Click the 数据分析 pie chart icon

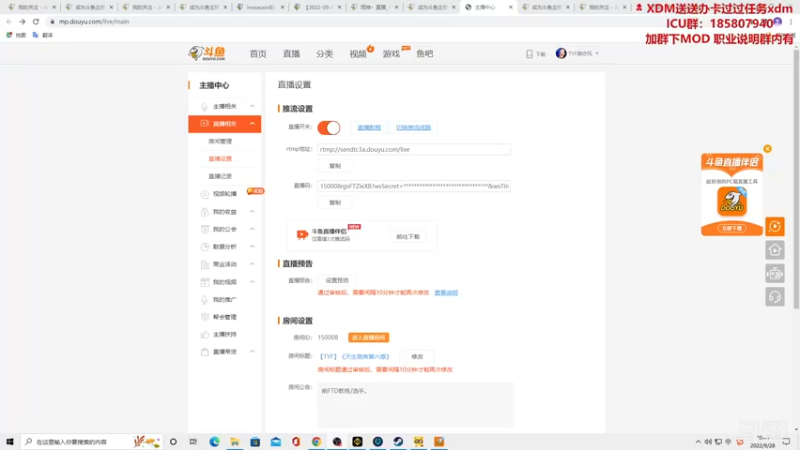tap(205, 246)
